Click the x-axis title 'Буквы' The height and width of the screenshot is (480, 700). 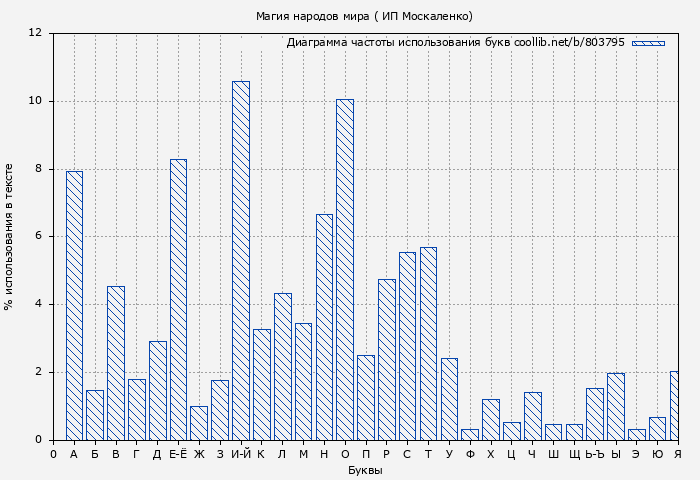click(364, 470)
